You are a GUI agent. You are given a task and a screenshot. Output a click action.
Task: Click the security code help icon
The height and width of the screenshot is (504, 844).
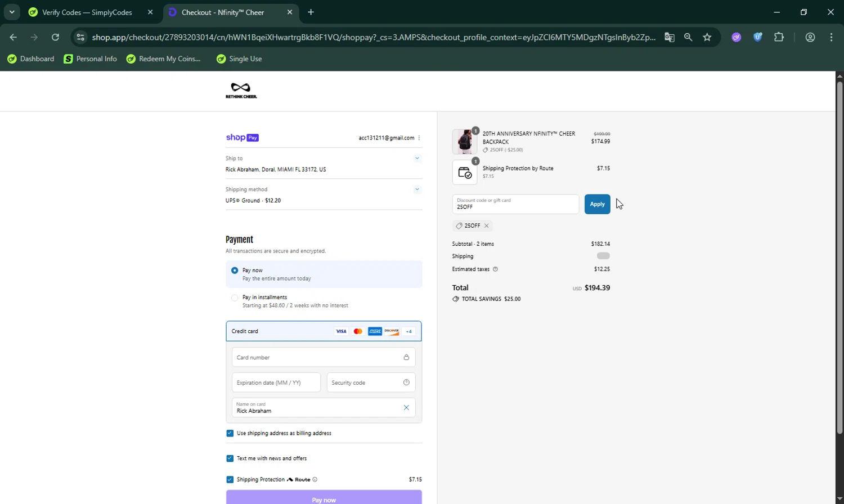pos(406,382)
